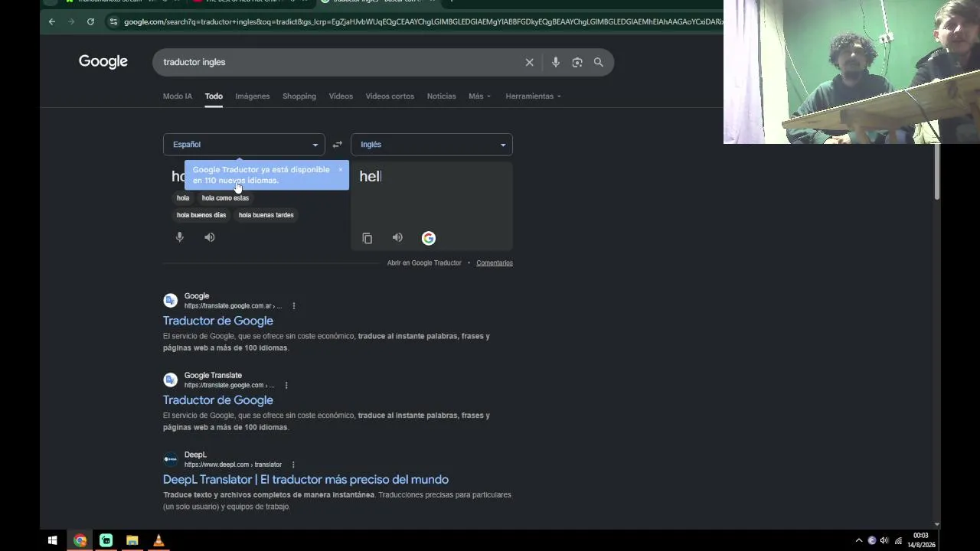This screenshot has width=980, height=551.
Task: Open Traductor de Google result under Google Translate
Action: (x=218, y=400)
